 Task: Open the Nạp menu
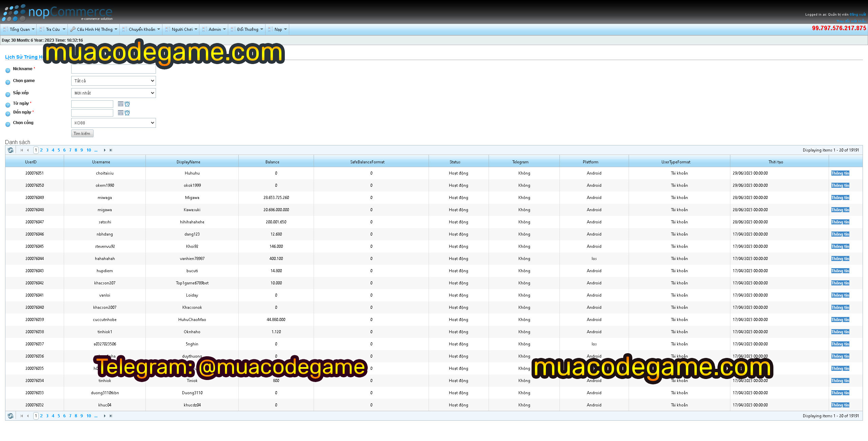[x=277, y=29]
